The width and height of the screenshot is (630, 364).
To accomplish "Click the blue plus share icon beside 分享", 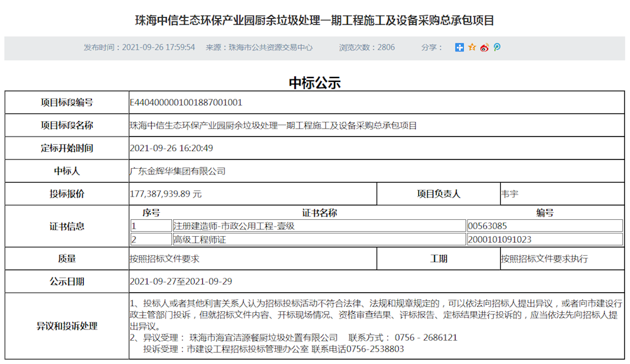I will pos(459,47).
